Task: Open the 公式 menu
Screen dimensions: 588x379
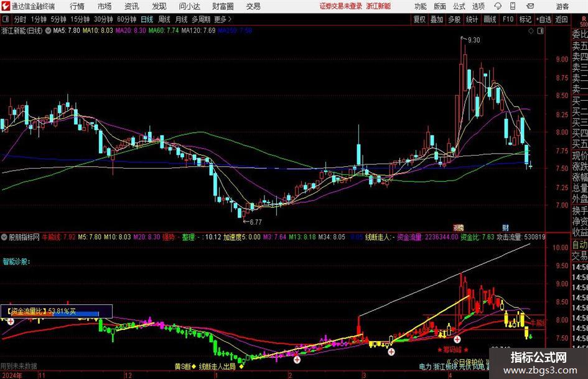Action: (459, 6)
